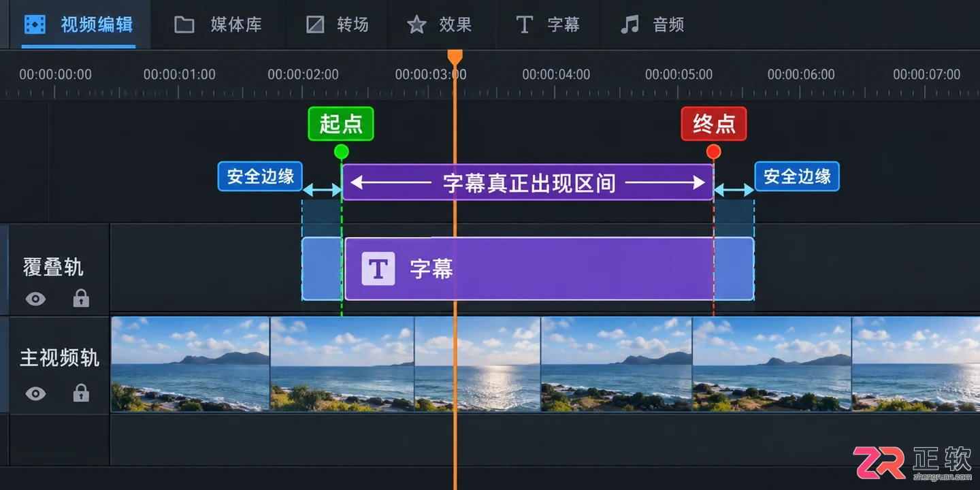Viewport: 980px width, 490px height.
Task: Lock the 主视频轨 track
Action: click(81, 393)
